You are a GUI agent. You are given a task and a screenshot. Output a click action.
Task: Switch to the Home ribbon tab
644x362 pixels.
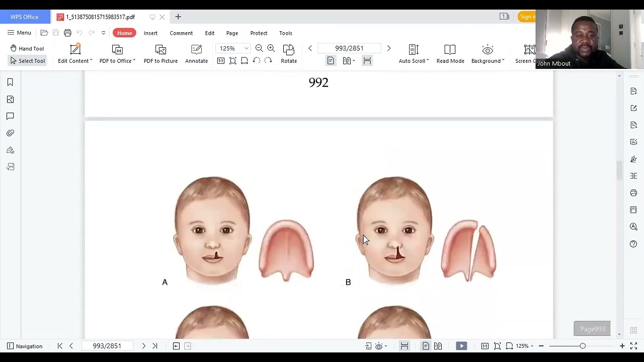[x=124, y=33]
